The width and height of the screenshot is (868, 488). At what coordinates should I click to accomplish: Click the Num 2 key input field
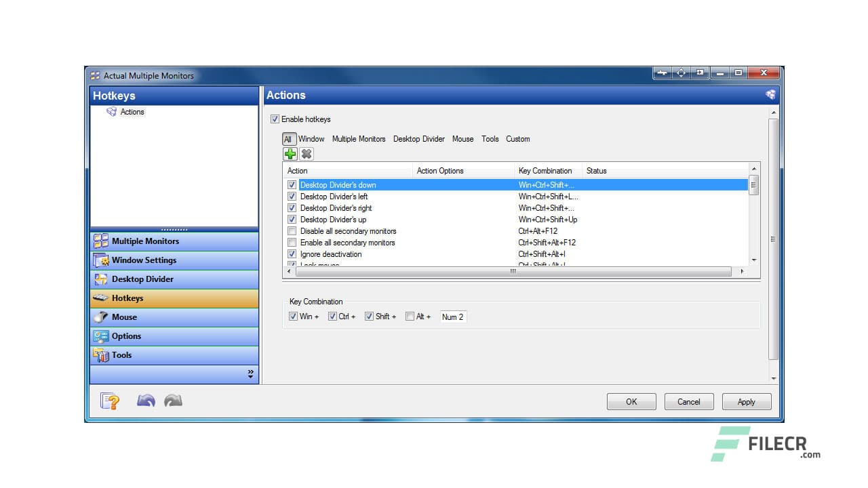tap(453, 317)
